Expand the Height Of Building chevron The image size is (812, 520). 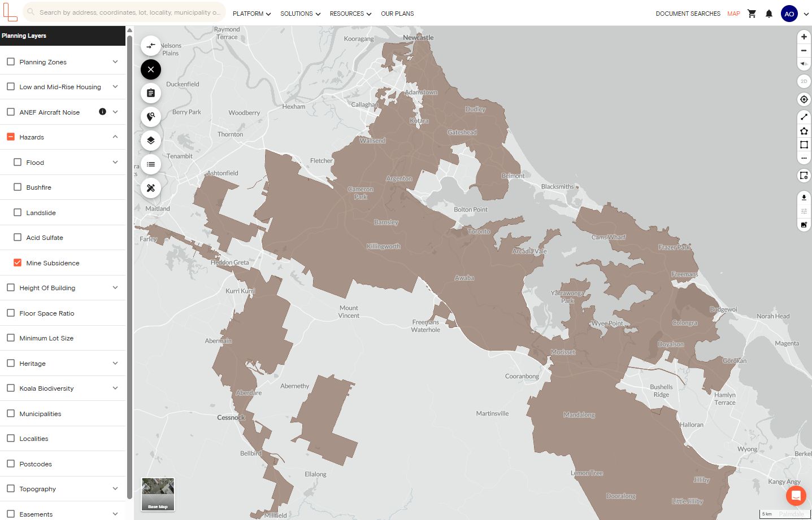(115, 287)
